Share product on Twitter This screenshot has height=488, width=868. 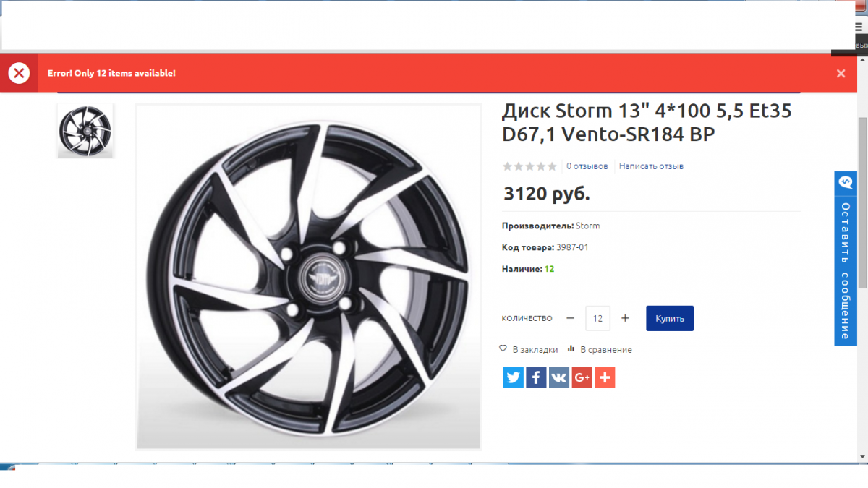[x=514, y=377]
